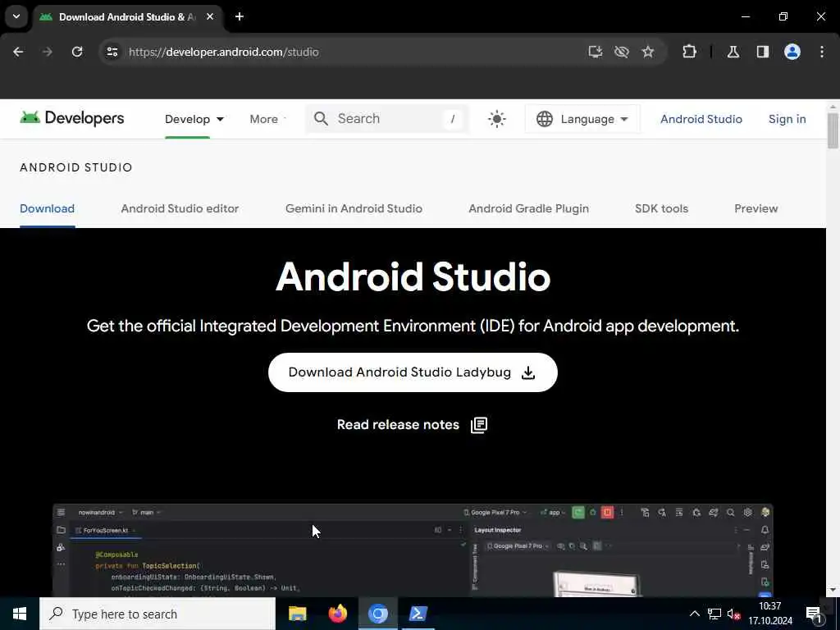Click Sign in
Viewport: 840px width, 630px height.
(x=787, y=119)
